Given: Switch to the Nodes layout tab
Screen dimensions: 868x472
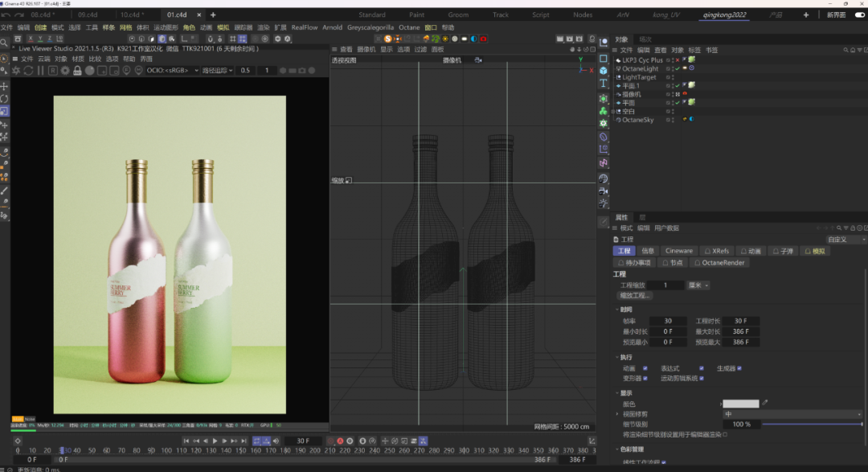Looking at the screenshot, I should (583, 15).
